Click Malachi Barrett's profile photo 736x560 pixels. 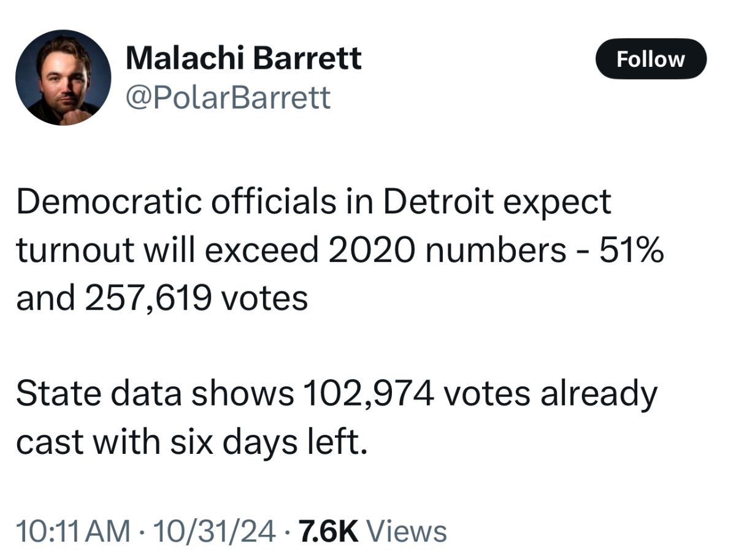63,78
